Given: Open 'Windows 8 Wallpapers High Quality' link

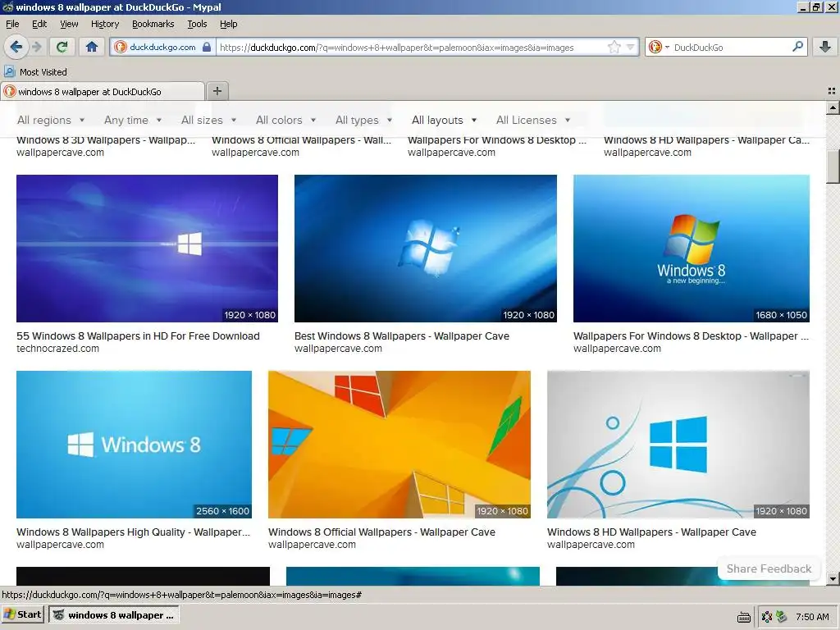Looking at the screenshot, I should (134, 532).
